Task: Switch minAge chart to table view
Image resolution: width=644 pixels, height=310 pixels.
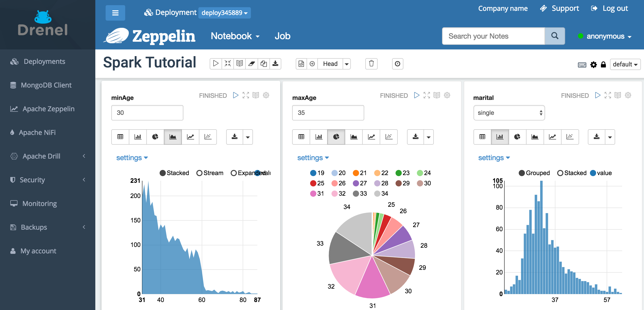Action: pos(120,137)
